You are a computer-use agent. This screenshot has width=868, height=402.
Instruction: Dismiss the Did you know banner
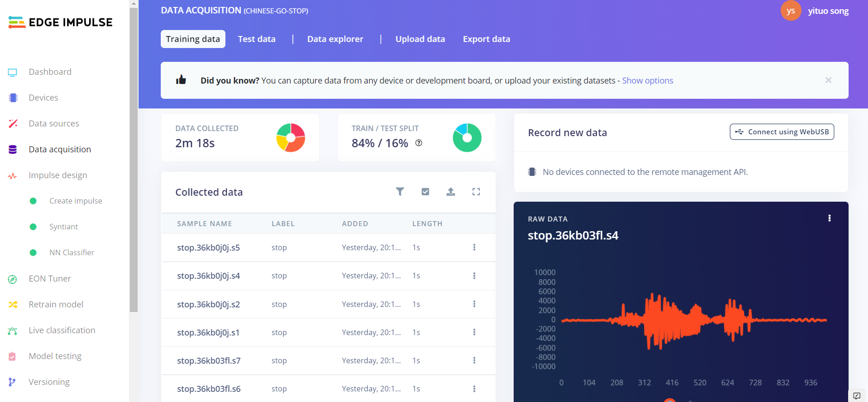[829, 80]
